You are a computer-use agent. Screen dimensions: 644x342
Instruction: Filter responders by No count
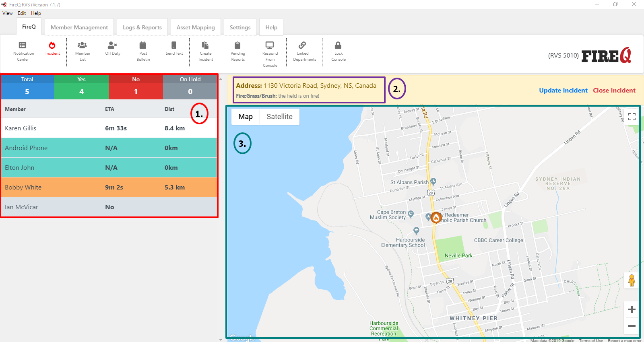click(136, 87)
